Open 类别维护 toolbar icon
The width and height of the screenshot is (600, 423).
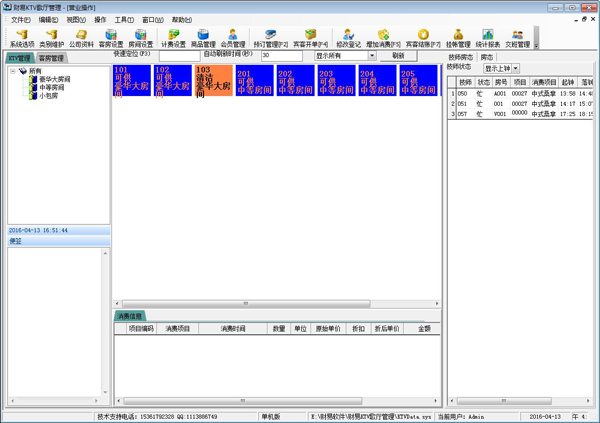click(52, 38)
